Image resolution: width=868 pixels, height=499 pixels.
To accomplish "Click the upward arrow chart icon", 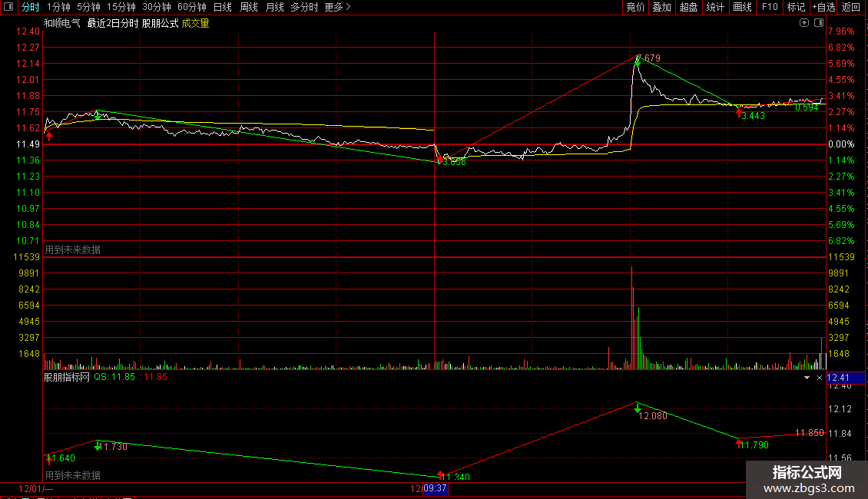I will tap(804, 23).
